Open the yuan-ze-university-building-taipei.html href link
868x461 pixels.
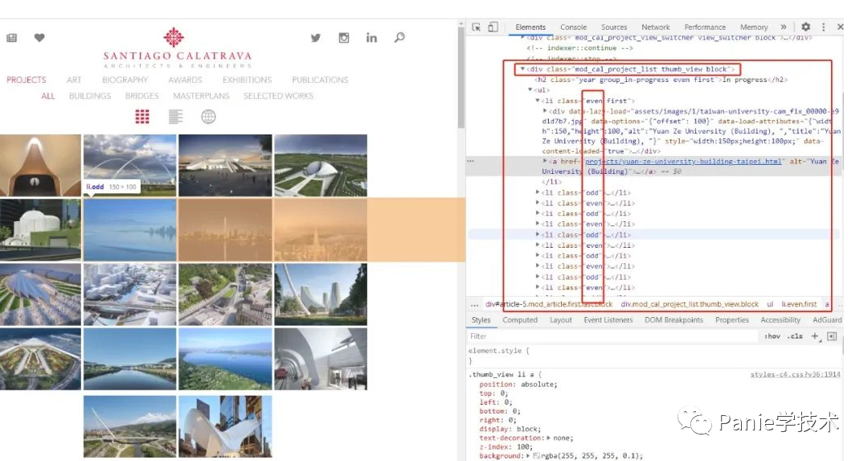(683, 161)
